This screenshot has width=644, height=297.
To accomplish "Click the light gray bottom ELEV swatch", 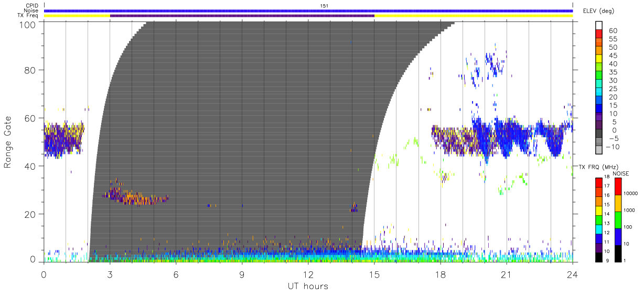I will point(599,151).
